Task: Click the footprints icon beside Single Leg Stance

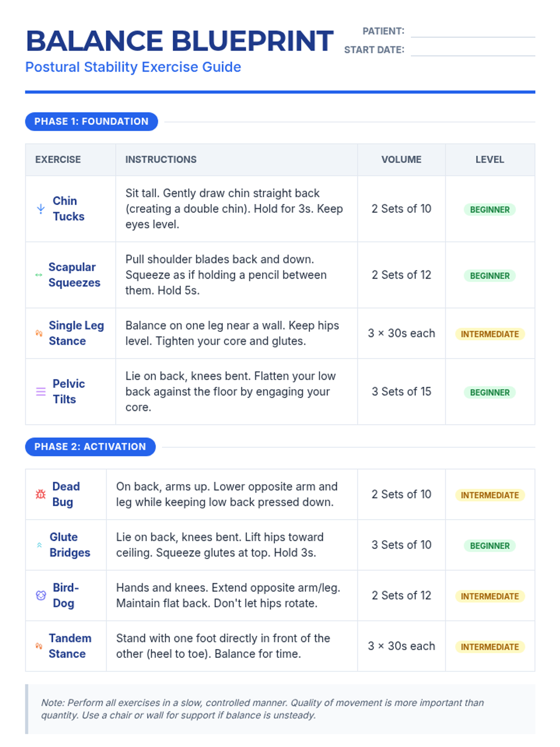Action: point(39,333)
